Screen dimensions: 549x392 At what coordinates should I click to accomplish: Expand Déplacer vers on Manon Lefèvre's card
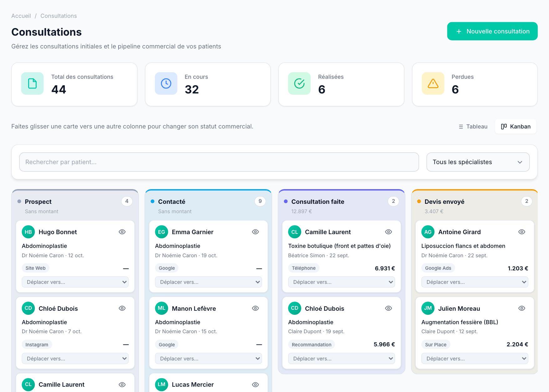click(x=208, y=359)
